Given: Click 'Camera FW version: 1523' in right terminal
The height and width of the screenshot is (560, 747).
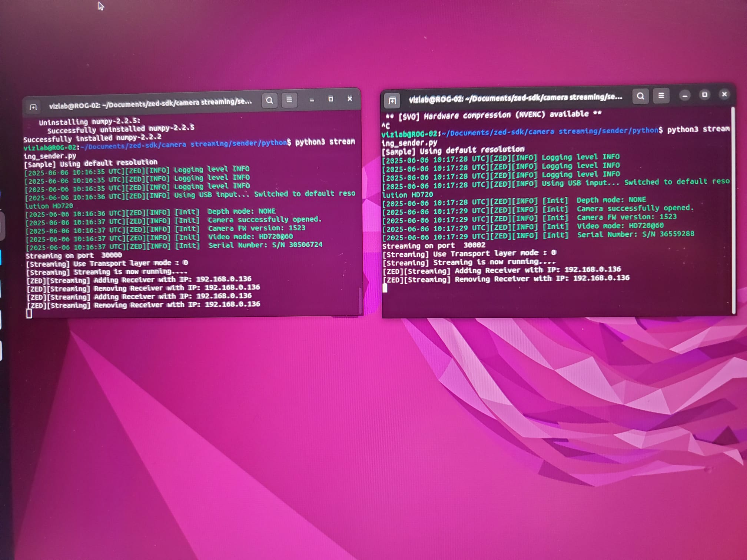Looking at the screenshot, I should 627,217.
